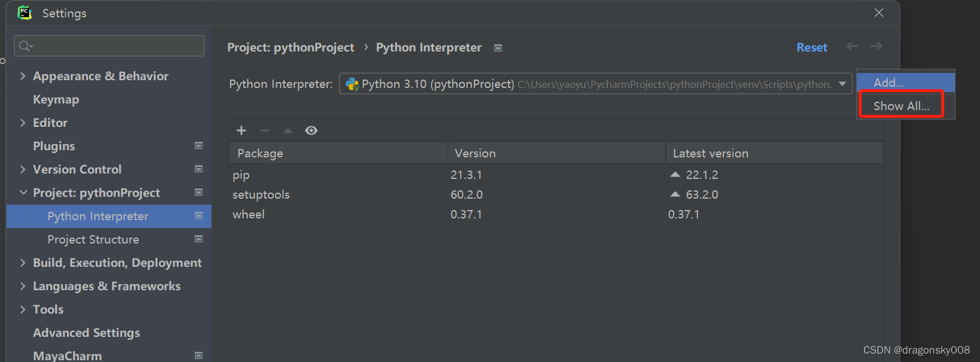Click the Reset link
Image resolution: width=980 pixels, height=362 pixels.
coord(811,47)
